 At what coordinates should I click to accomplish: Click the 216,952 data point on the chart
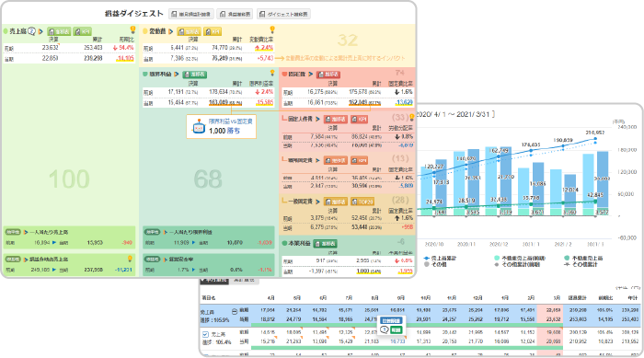tap(595, 139)
